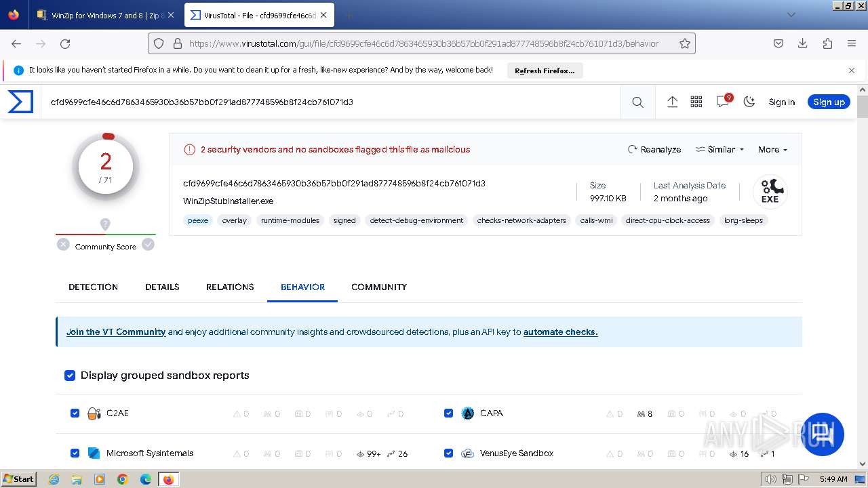868x488 pixels.
Task: Click the search magnifier icon
Action: [x=637, y=102]
